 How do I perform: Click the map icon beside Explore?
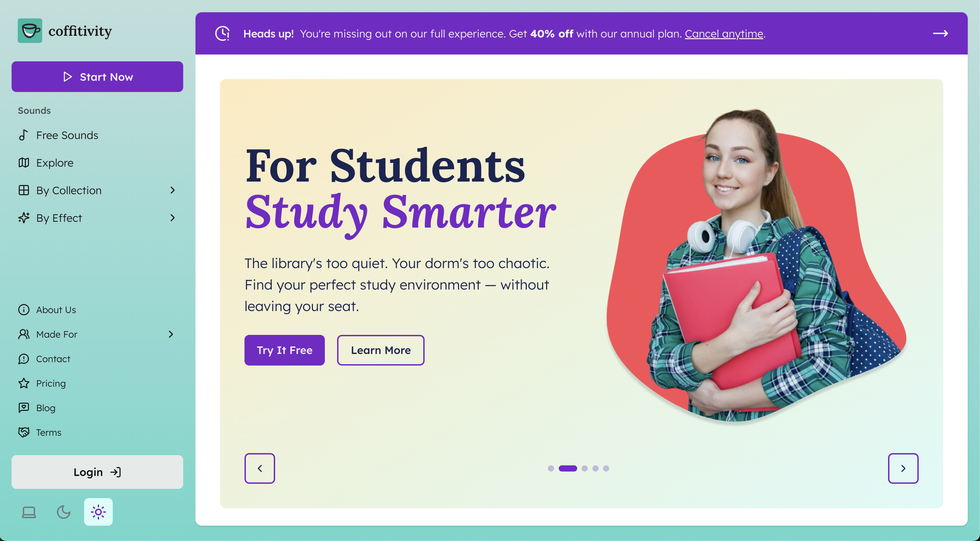click(x=23, y=163)
